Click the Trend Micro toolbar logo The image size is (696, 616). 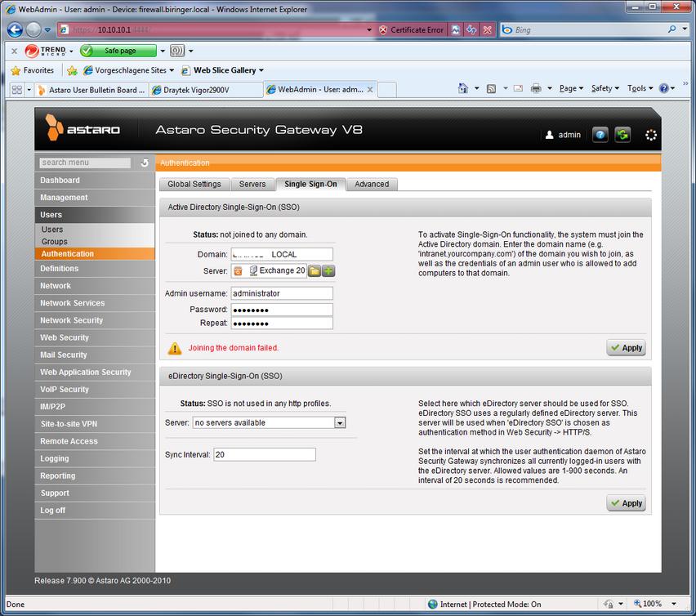45,51
